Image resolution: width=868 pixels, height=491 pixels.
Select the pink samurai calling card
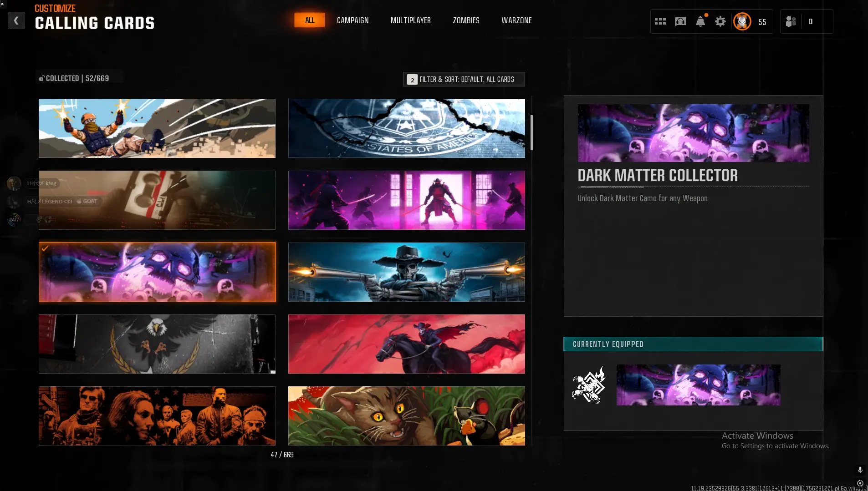click(x=407, y=200)
